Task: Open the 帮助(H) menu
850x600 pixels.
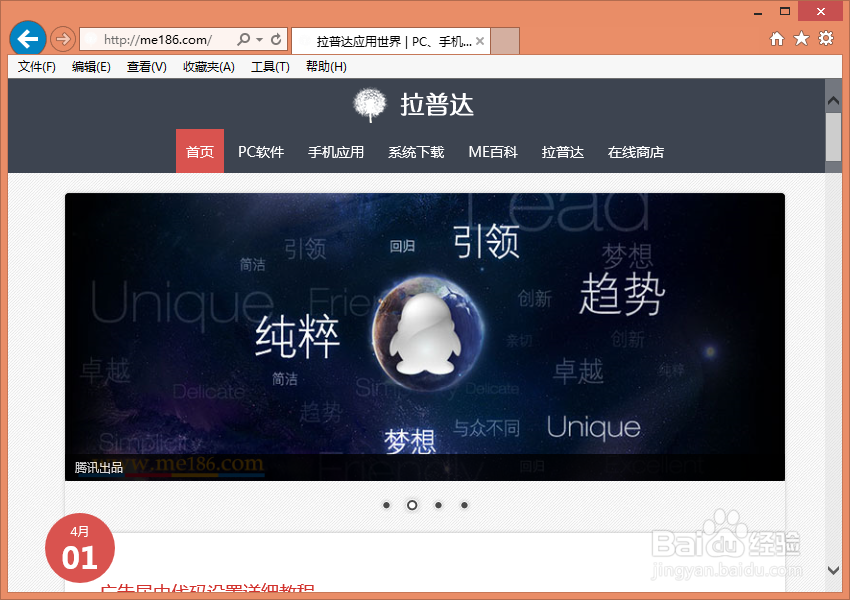Action: point(326,67)
